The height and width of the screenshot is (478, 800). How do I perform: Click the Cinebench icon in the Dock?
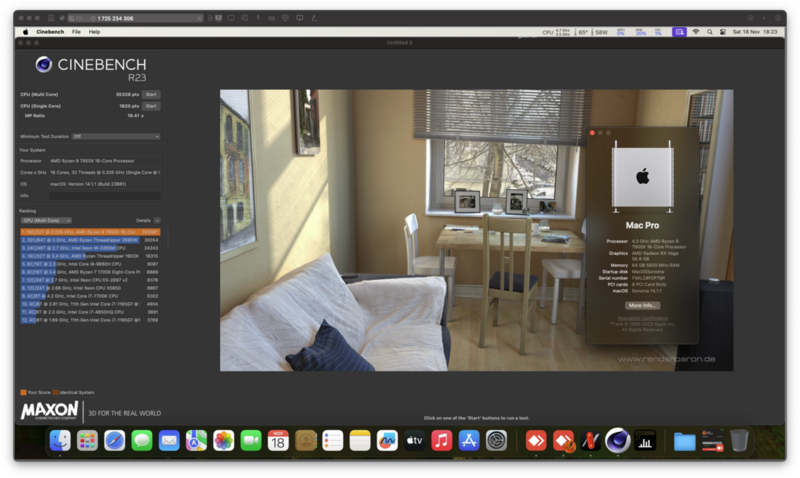tap(618, 440)
